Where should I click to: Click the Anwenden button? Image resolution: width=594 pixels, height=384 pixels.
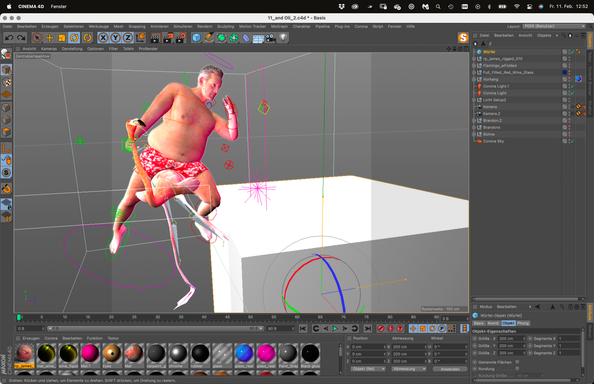(x=450, y=369)
